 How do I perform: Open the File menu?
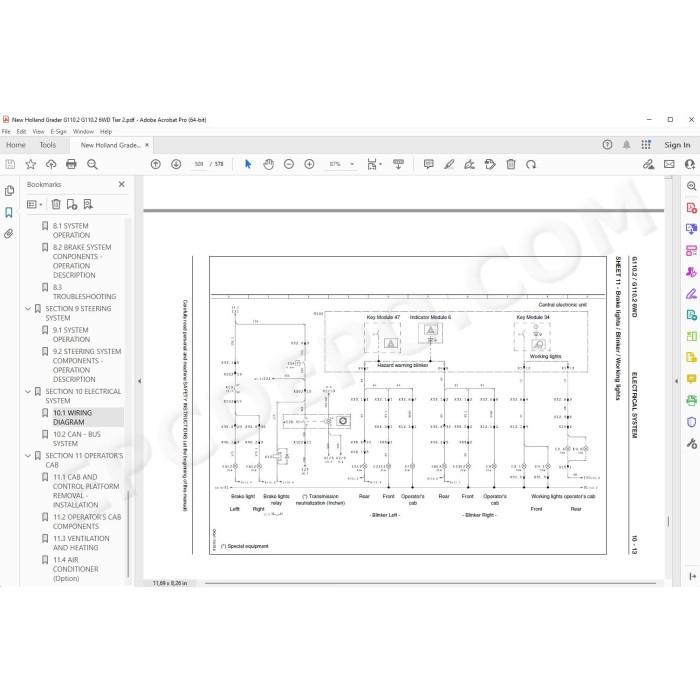(6, 132)
